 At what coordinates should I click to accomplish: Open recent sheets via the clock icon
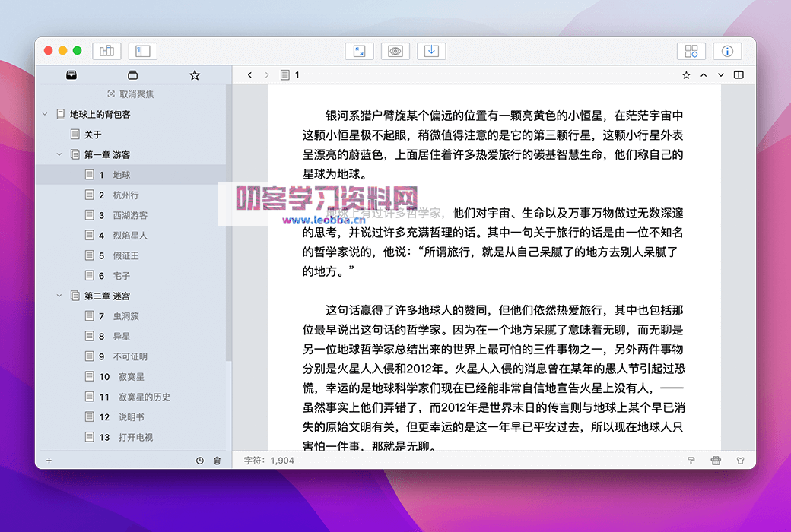(x=199, y=460)
